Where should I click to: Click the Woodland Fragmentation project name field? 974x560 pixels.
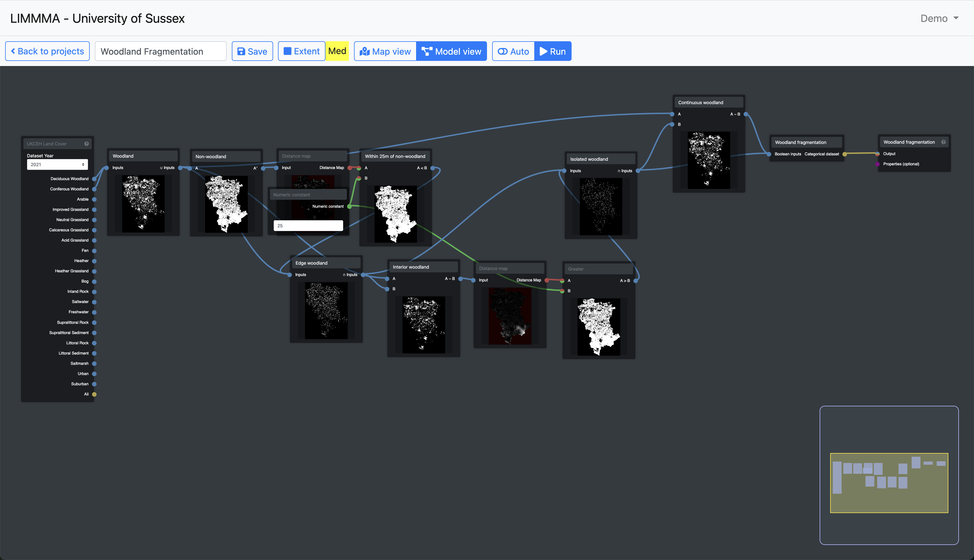(x=160, y=51)
